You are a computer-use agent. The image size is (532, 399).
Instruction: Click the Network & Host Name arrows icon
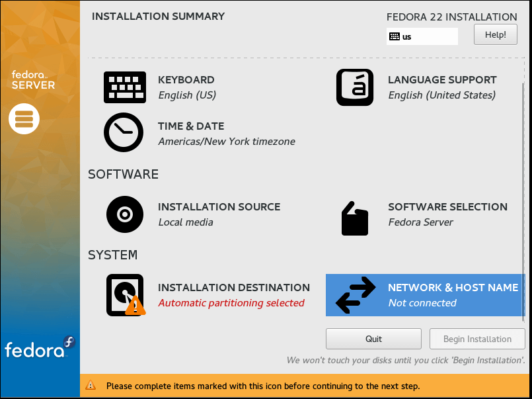coord(356,295)
